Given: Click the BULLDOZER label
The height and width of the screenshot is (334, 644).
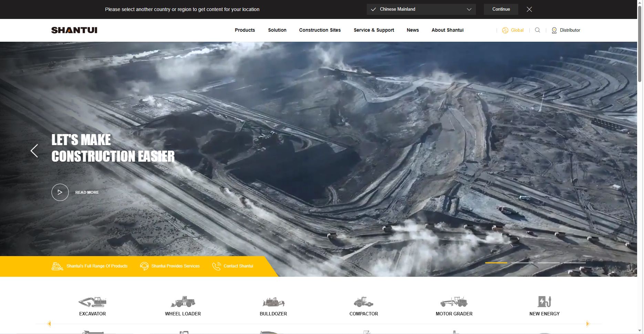Looking at the screenshot, I should [x=273, y=314].
